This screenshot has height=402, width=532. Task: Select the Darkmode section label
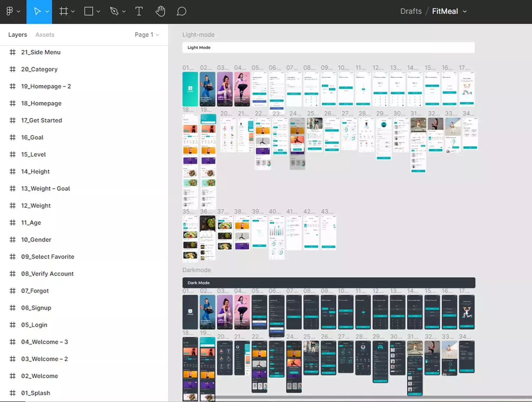point(197,270)
